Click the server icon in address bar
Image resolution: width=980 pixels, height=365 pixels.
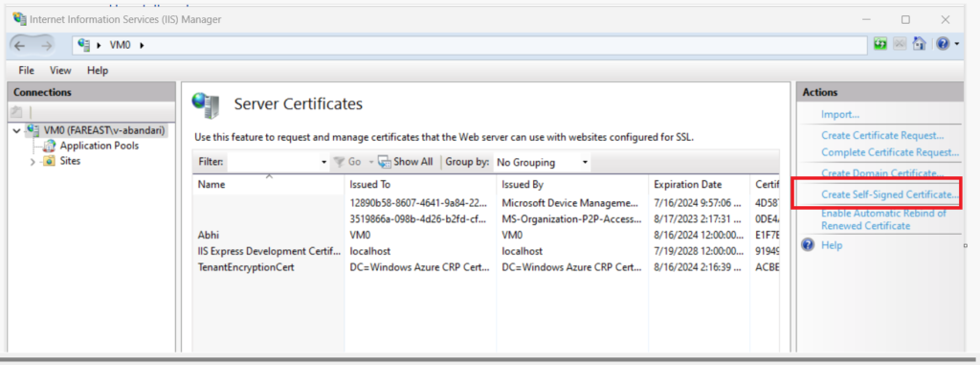85,45
